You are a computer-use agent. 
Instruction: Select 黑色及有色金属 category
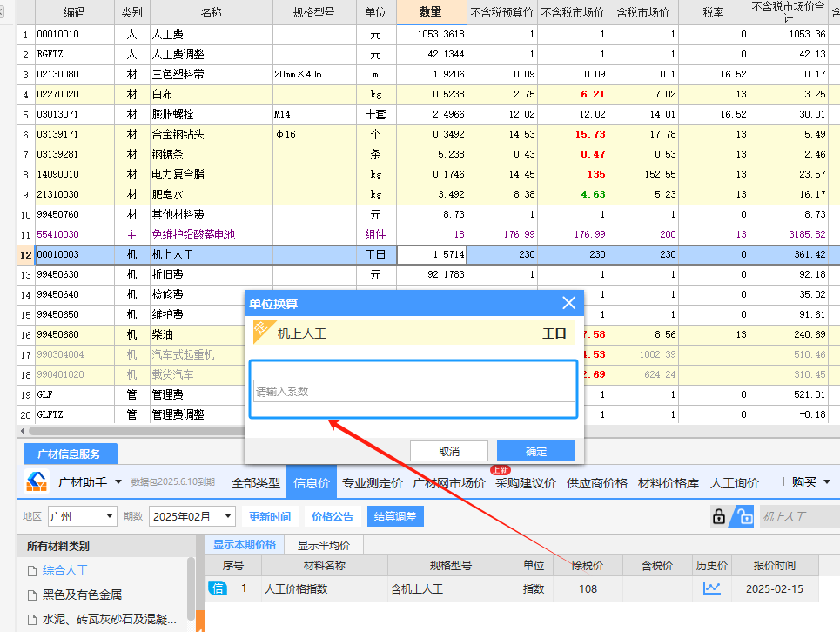[x=82, y=595]
